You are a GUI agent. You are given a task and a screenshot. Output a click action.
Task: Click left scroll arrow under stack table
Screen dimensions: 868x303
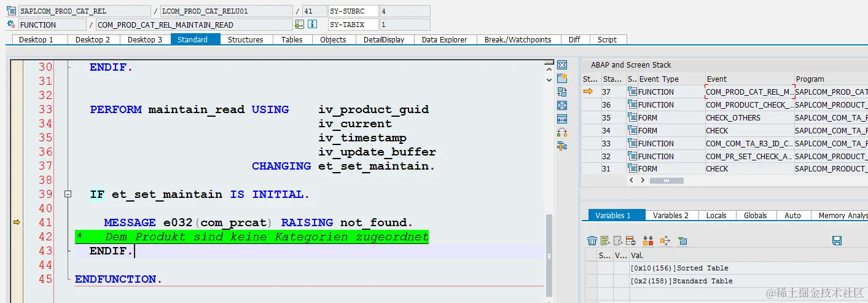pos(633,181)
